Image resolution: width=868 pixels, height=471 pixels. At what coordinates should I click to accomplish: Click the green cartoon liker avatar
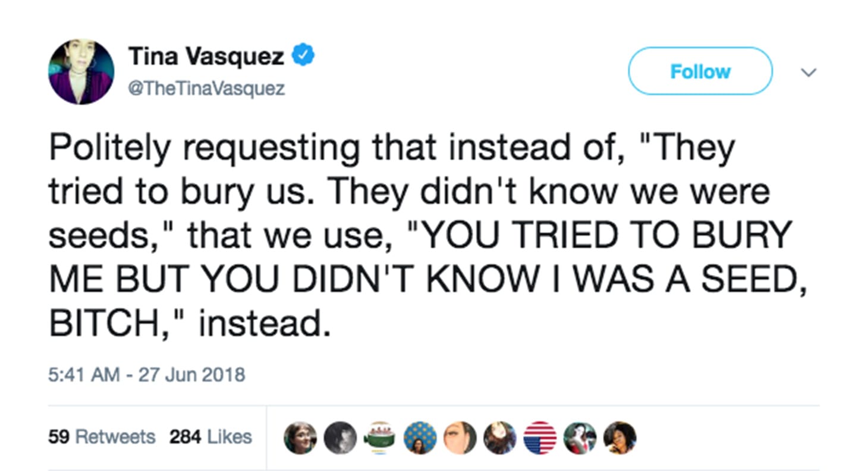click(380, 438)
